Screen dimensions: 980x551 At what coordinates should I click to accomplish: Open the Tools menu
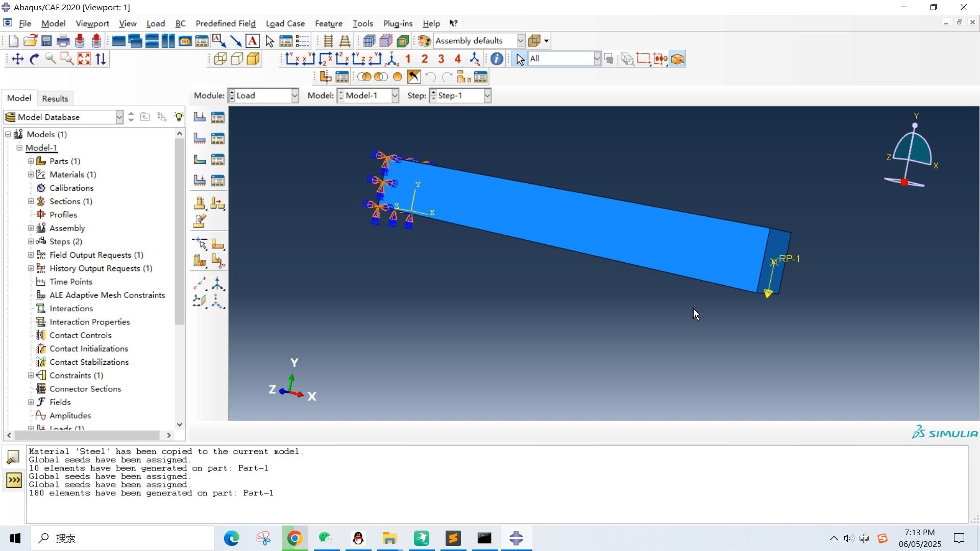[x=362, y=23]
